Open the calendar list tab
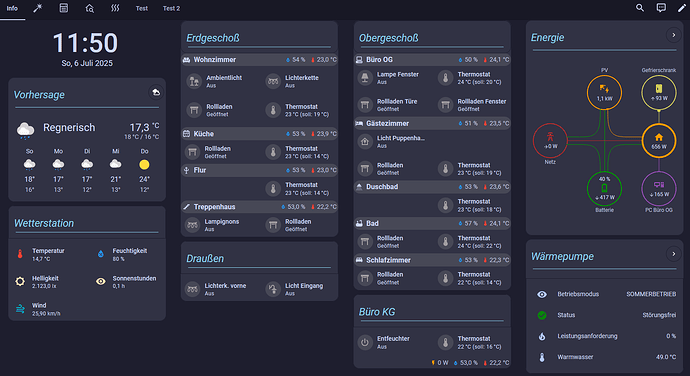Image resolution: width=690 pixels, height=376 pixels. pyautogui.click(x=64, y=8)
